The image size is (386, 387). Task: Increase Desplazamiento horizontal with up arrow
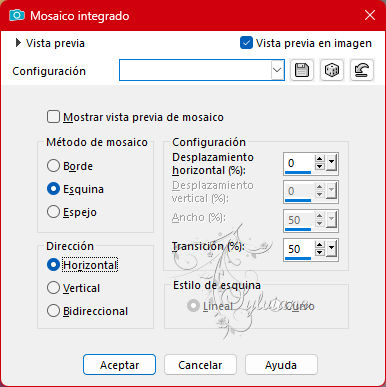(320, 159)
